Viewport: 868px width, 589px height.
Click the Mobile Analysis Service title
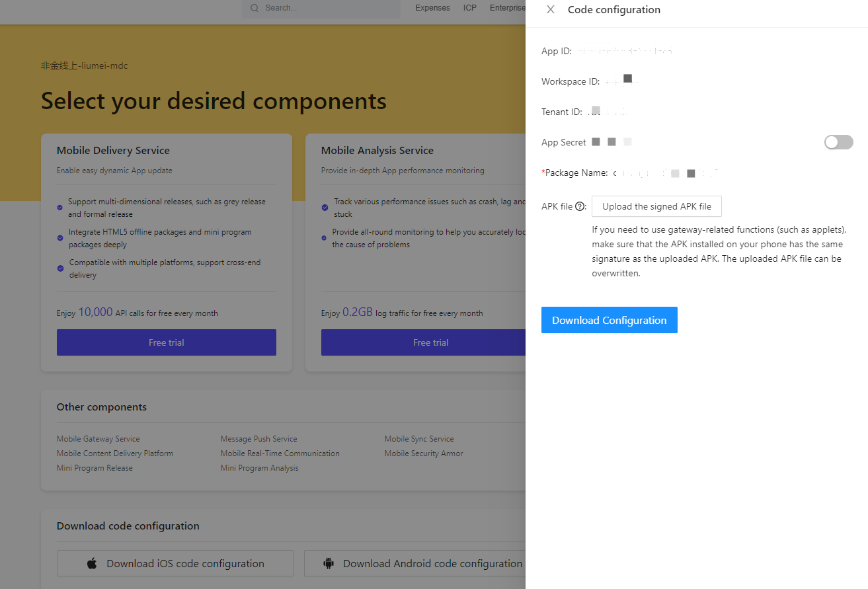pyautogui.click(x=377, y=151)
